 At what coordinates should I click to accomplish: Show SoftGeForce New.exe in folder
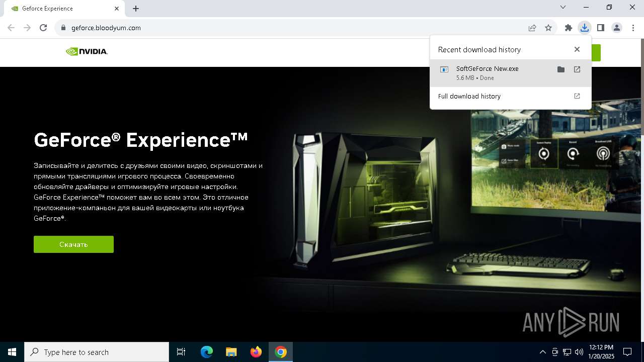(561, 69)
